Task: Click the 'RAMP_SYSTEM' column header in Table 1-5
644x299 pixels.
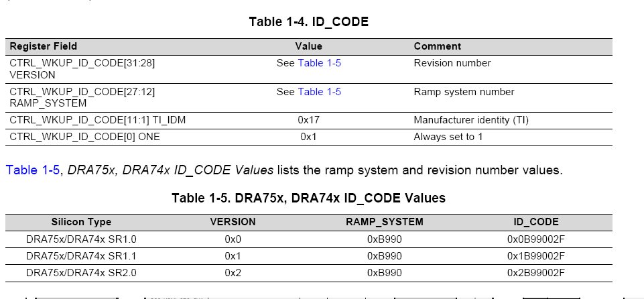Action: coord(385,222)
